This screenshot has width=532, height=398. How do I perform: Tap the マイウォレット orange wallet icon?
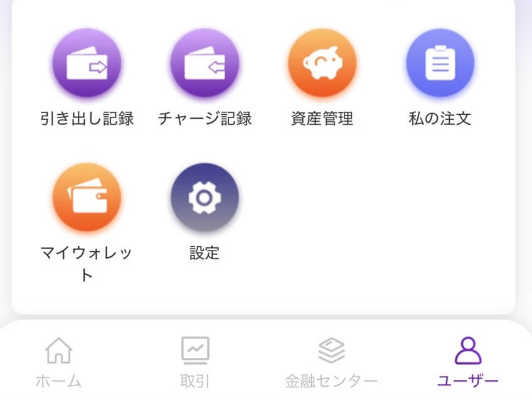tap(87, 197)
